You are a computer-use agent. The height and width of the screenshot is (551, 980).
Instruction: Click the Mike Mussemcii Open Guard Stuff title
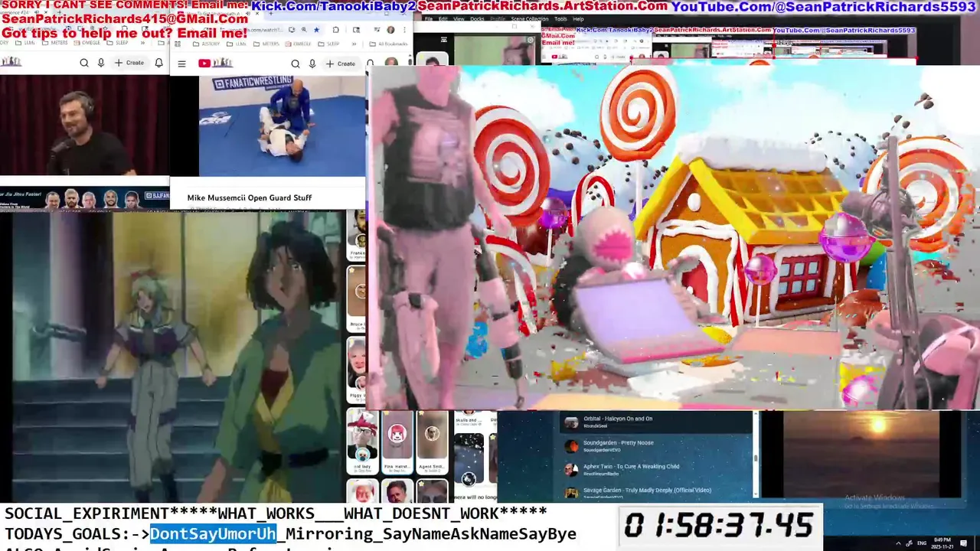click(x=249, y=197)
